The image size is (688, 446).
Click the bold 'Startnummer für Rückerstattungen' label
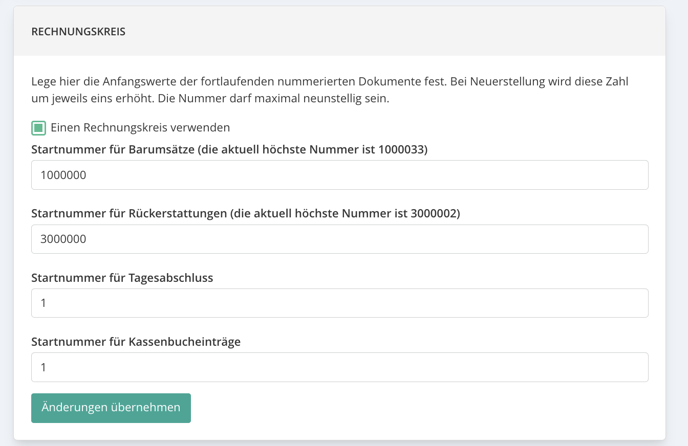(129, 213)
